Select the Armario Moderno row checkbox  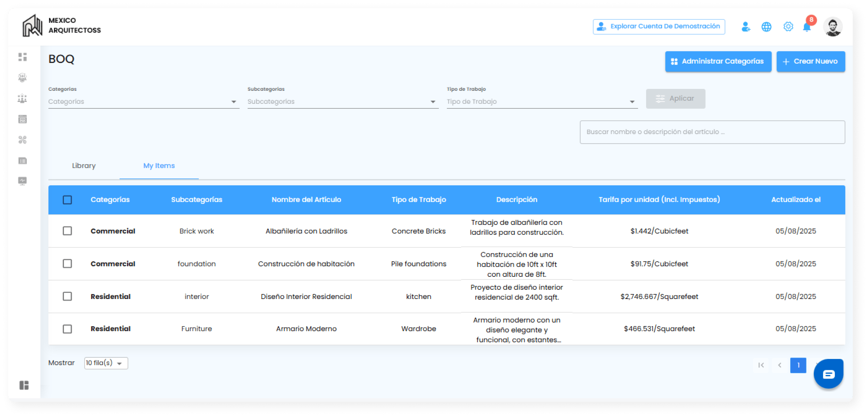tap(67, 329)
